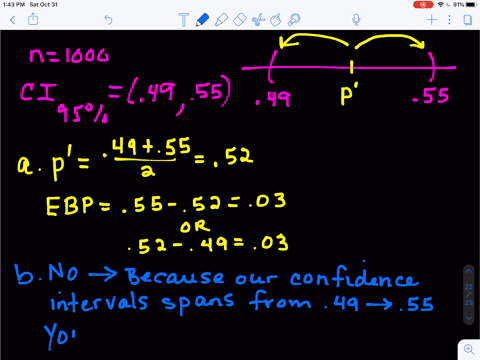Start audio recording with the microphone
Screen dimensions: 480x360
coord(356,20)
